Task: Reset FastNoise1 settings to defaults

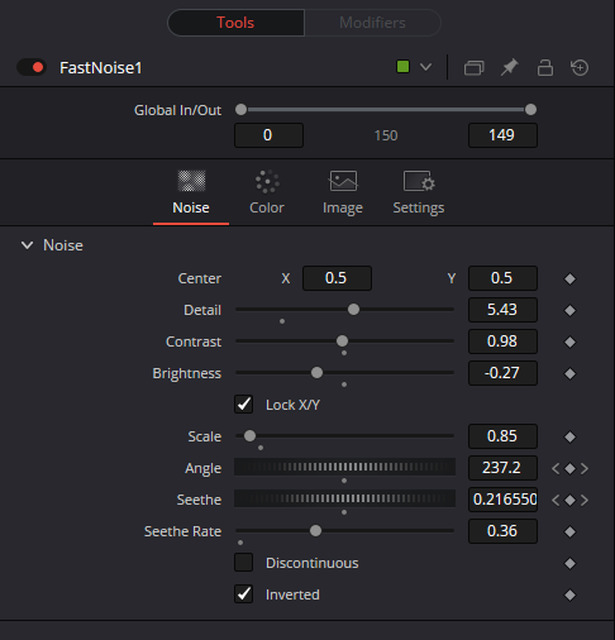Action: click(579, 67)
